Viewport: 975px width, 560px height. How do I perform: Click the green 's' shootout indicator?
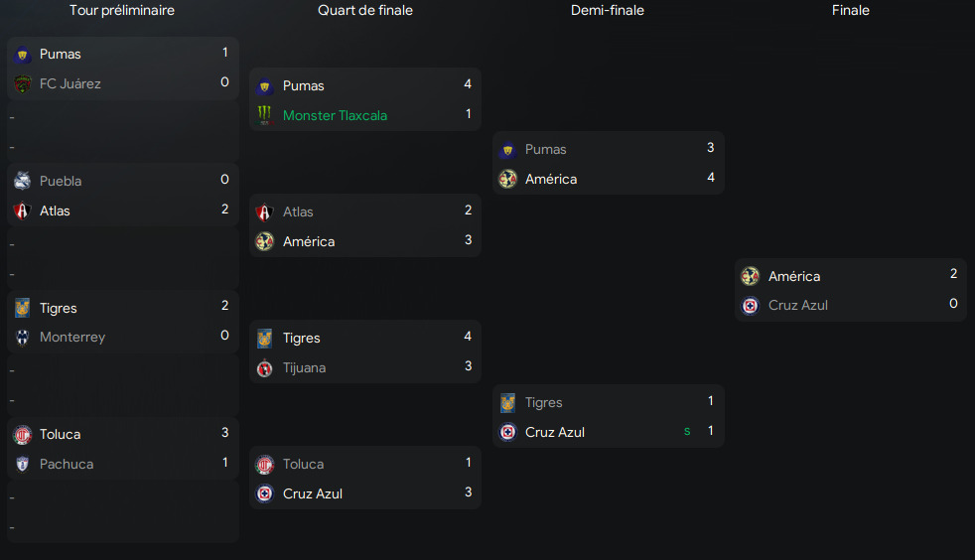click(686, 431)
